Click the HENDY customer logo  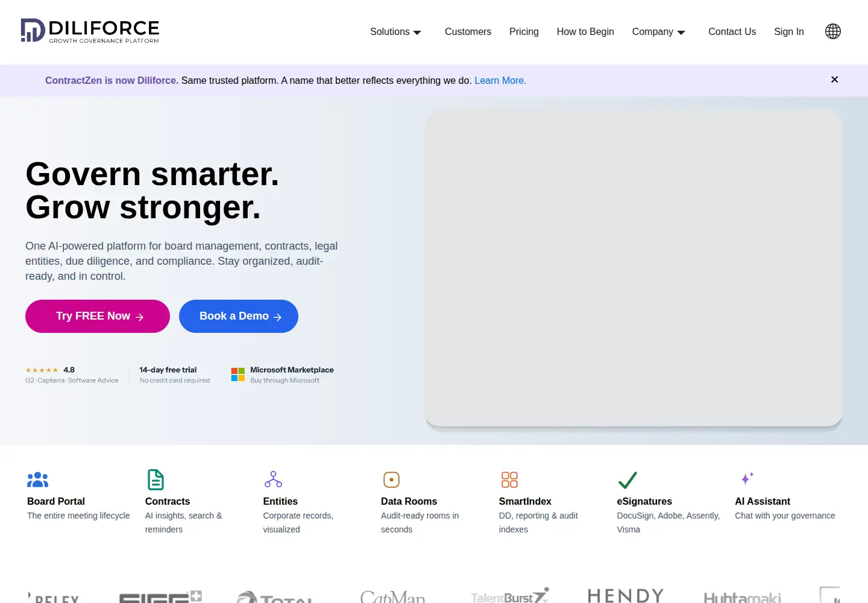(x=626, y=595)
